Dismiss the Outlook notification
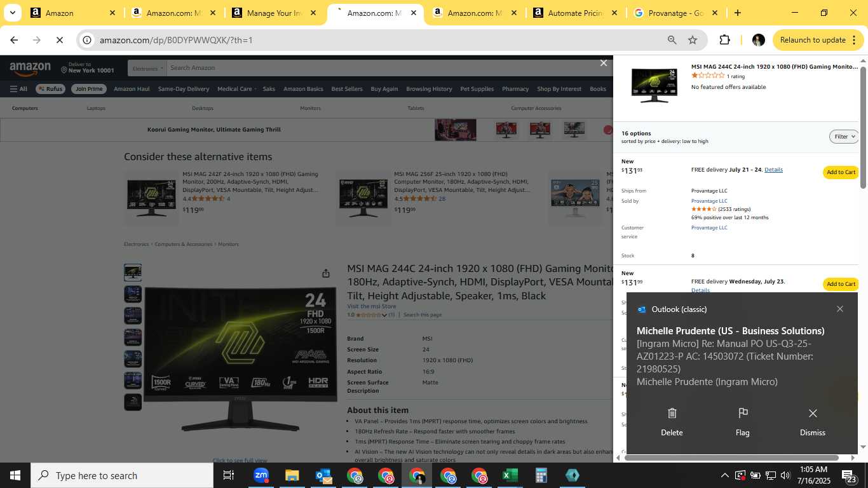 point(813,422)
